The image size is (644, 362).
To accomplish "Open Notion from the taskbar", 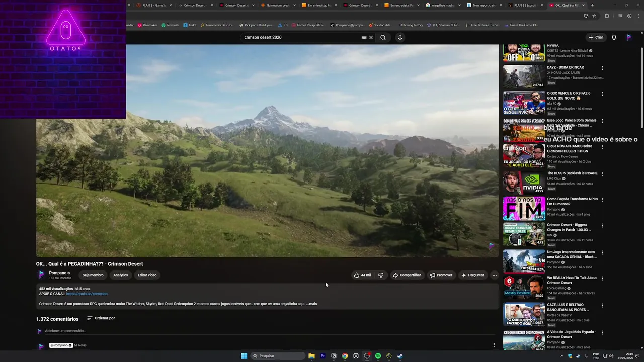I will [x=334, y=356].
